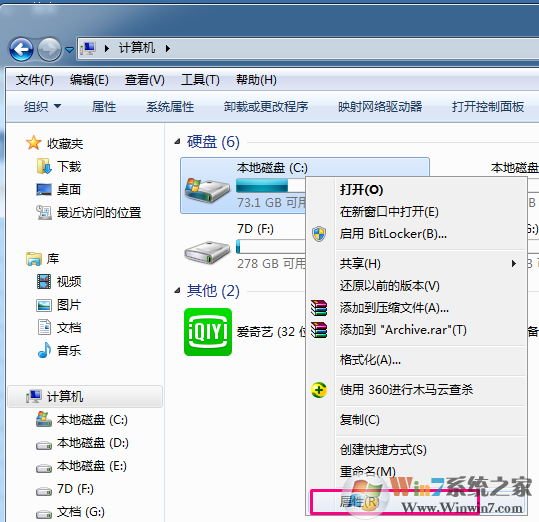Viewport: 539px width, 522px height.
Task: Click Uninstall or change a program
Action: tap(266, 107)
